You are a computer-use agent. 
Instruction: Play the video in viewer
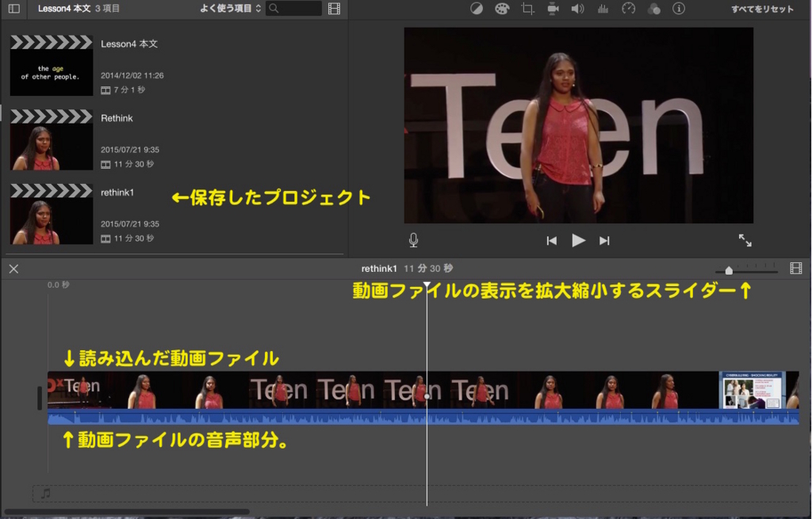tap(578, 241)
